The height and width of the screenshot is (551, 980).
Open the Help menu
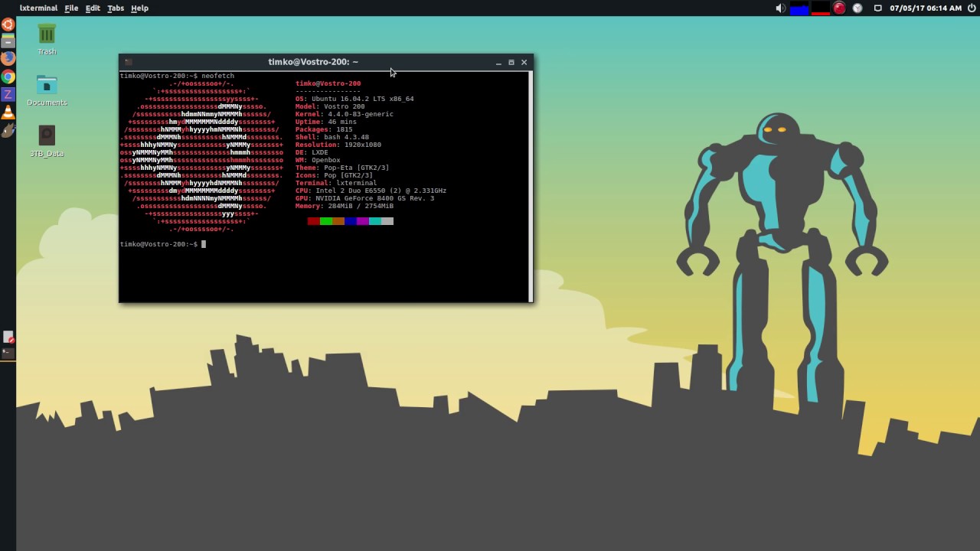139,8
